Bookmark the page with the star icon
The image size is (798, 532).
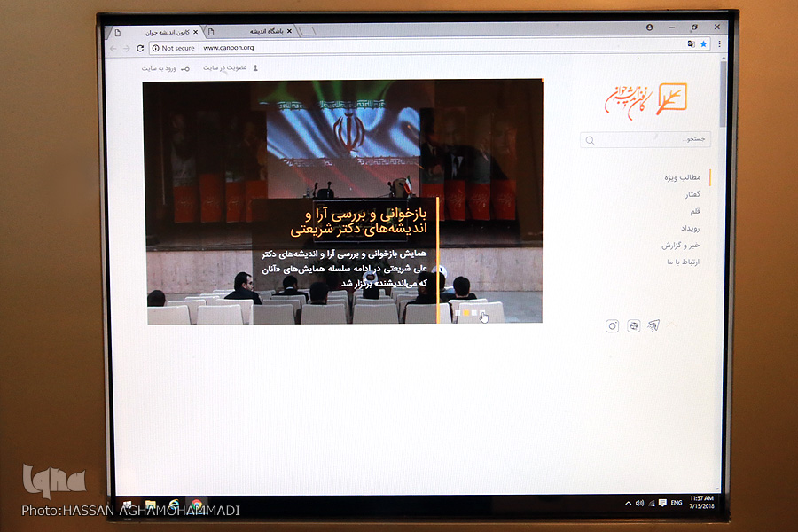point(704,43)
